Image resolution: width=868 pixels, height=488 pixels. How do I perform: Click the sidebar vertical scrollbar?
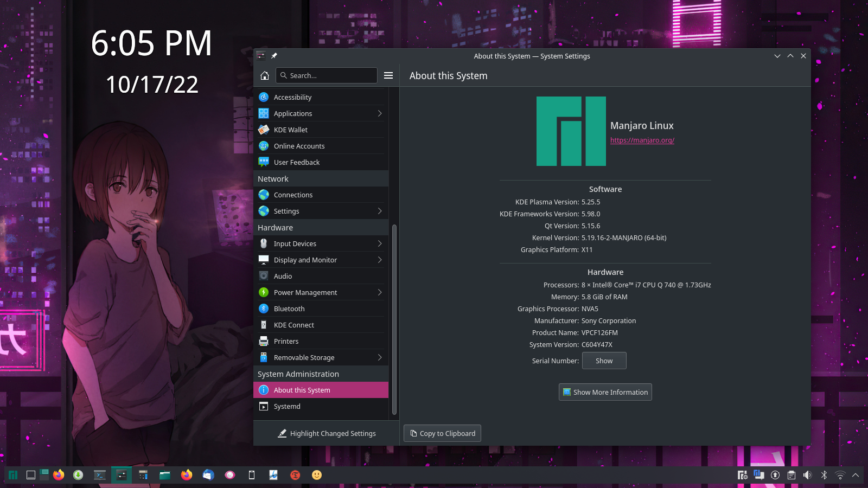tap(394, 320)
